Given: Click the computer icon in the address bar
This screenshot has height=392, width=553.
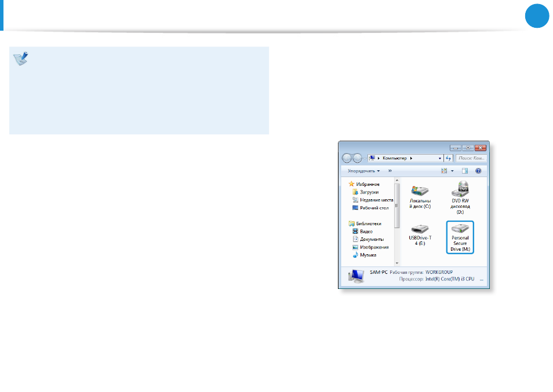Looking at the screenshot, I should click(372, 158).
